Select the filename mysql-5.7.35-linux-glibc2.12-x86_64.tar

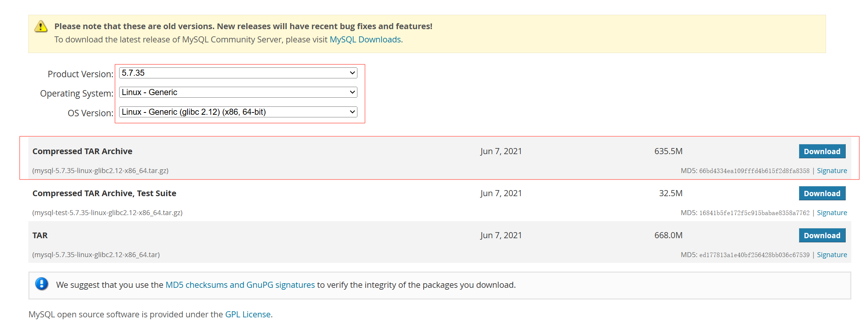coord(96,255)
